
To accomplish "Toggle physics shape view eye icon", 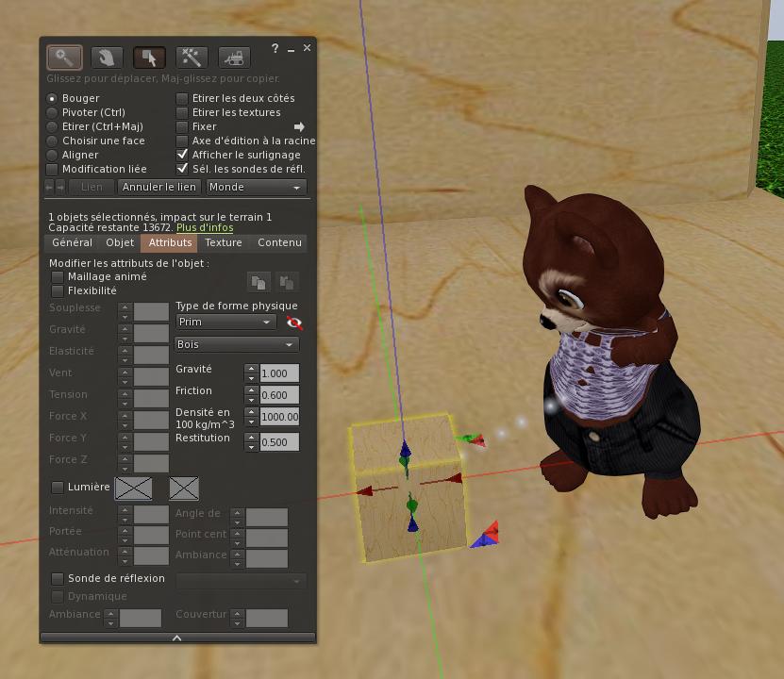I will 294,323.
